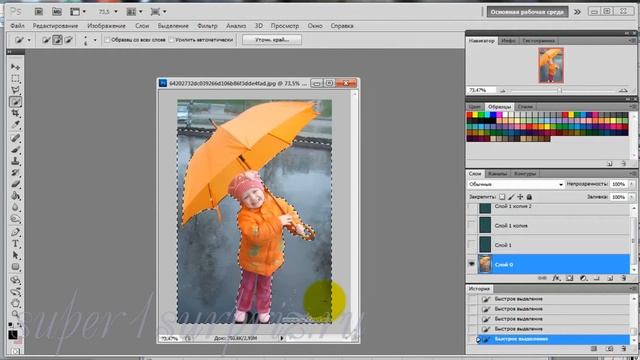This screenshot has height=360, width=640.
Task: Delete layer using Layers panel trash
Action: [x=623, y=278]
